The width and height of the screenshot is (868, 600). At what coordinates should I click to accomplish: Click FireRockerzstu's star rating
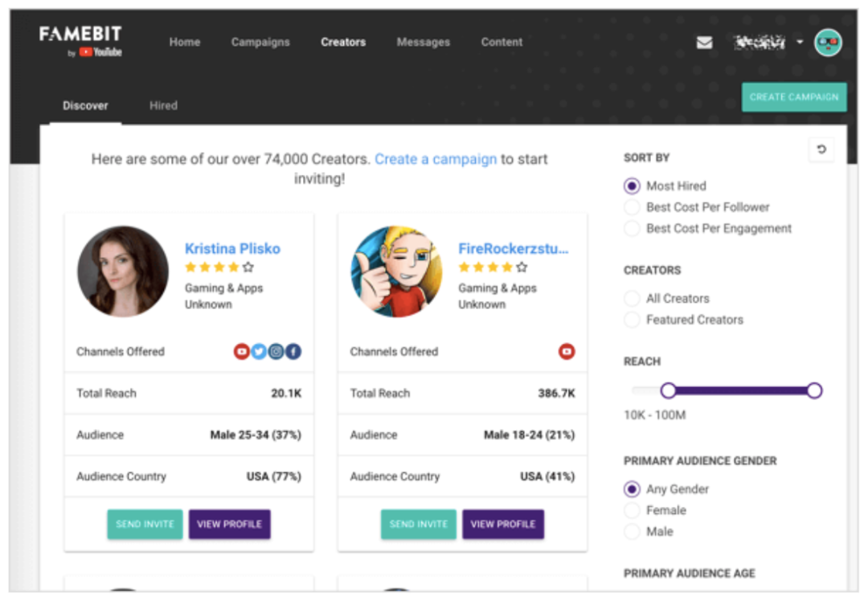pos(493,267)
